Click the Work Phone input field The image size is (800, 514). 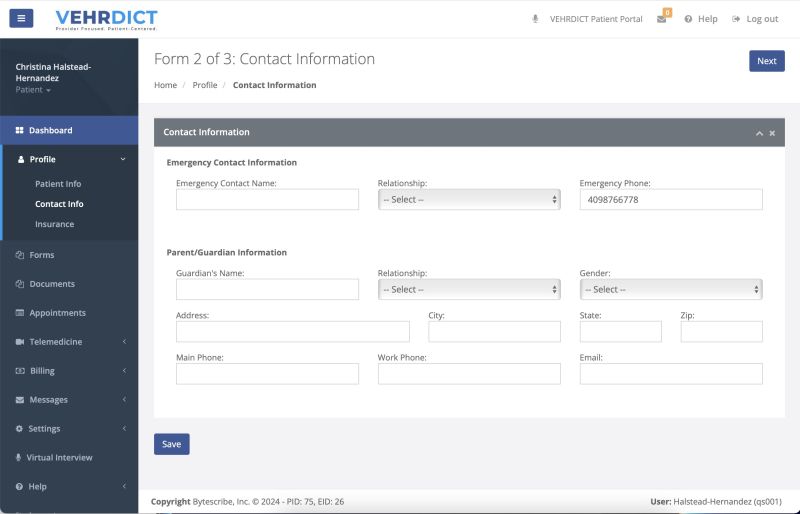pyautogui.click(x=469, y=374)
